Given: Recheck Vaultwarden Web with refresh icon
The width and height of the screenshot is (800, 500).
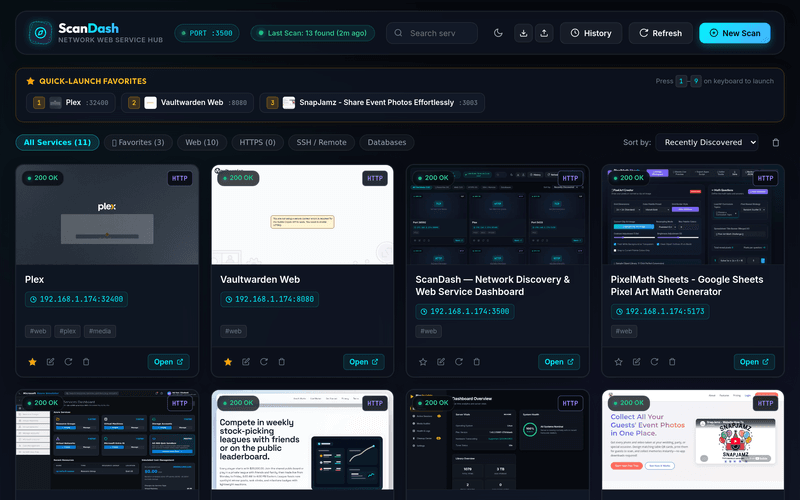Looking at the screenshot, I should [264, 362].
